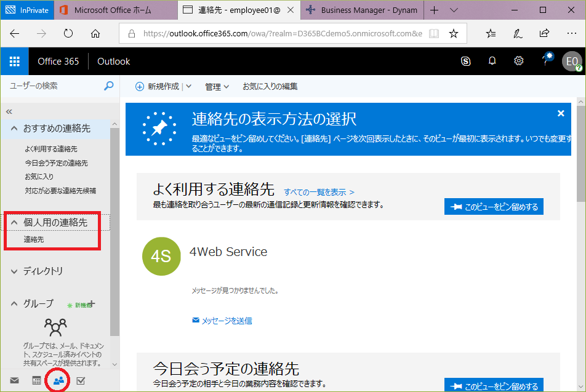Switch to Mail using bottom envelope icon
Image resolution: width=586 pixels, height=392 pixels.
pyautogui.click(x=14, y=381)
